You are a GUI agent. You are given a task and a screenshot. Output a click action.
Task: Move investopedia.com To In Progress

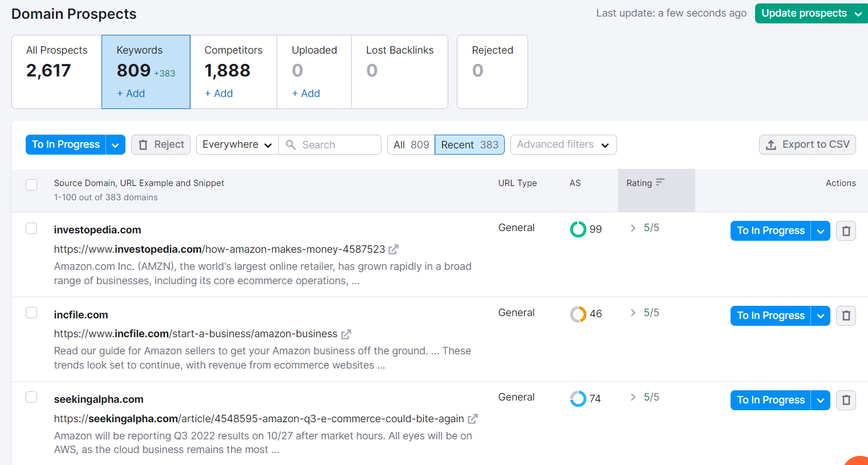coord(770,231)
